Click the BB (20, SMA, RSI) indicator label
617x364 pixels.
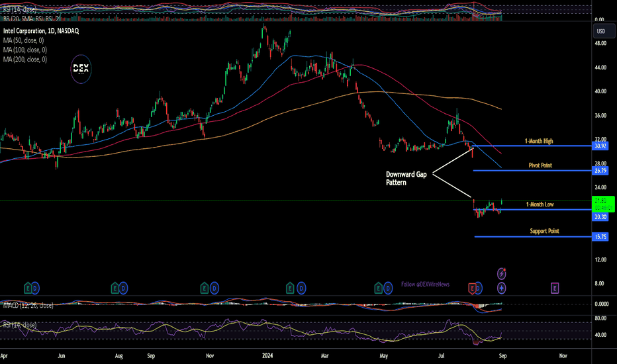[x=32, y=19]
